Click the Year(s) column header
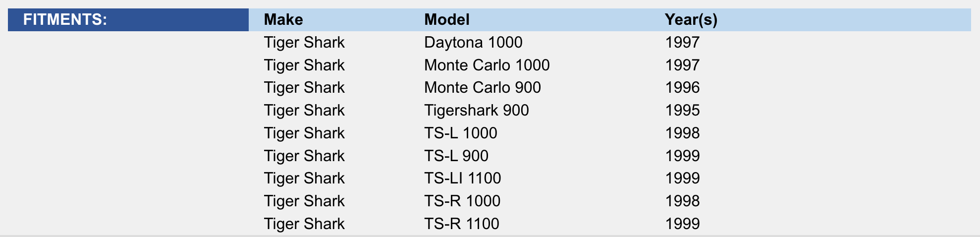Image resolution: width=980 pixels, height=237 pixels. point(691,20)
